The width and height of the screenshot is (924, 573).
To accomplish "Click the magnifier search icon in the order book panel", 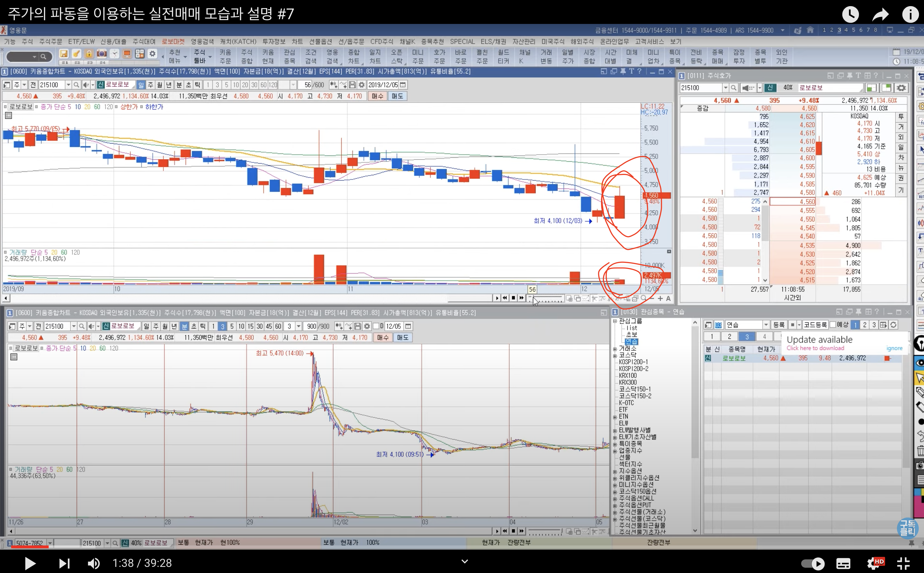I will coord(734,88).
